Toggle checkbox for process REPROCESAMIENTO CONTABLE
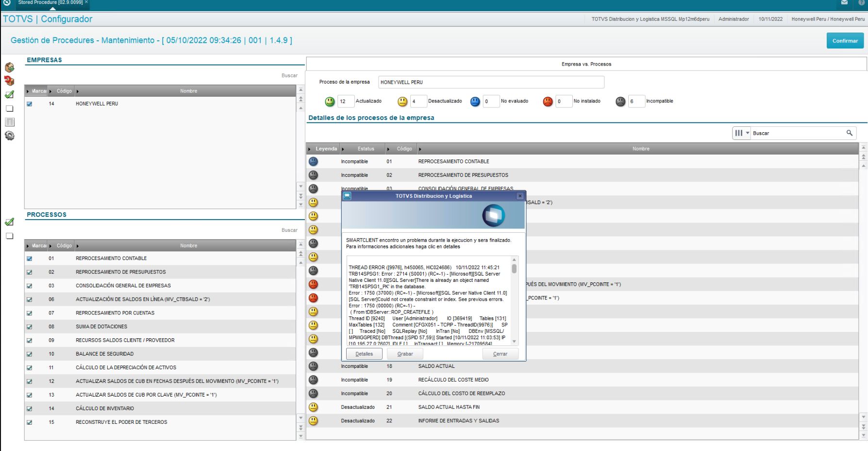This screenshot has width=868, height=451. [30, 259]
